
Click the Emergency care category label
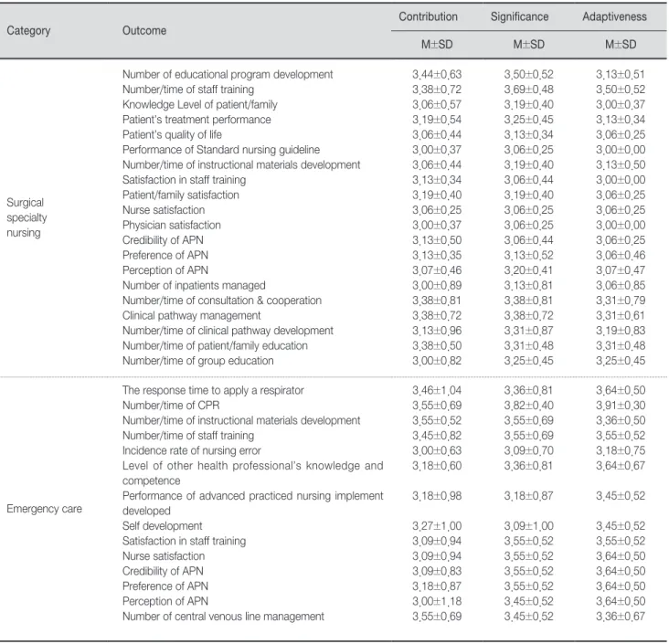point(45,509)
